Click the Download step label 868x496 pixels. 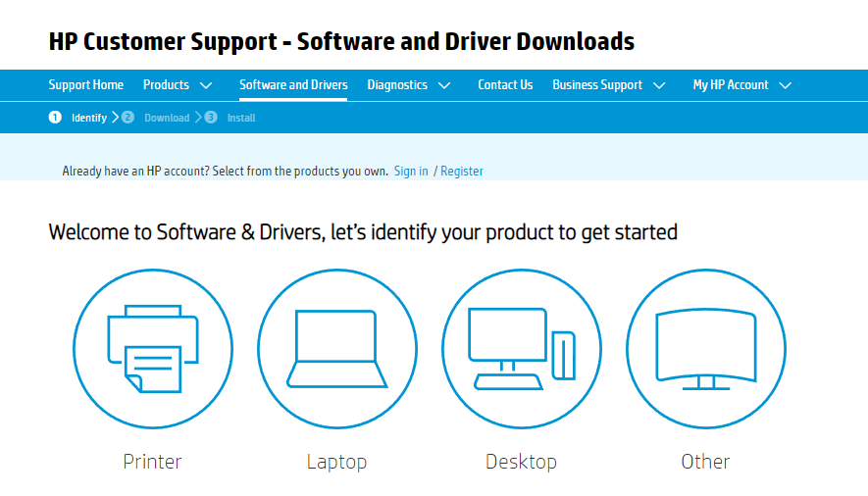[167, 118]
